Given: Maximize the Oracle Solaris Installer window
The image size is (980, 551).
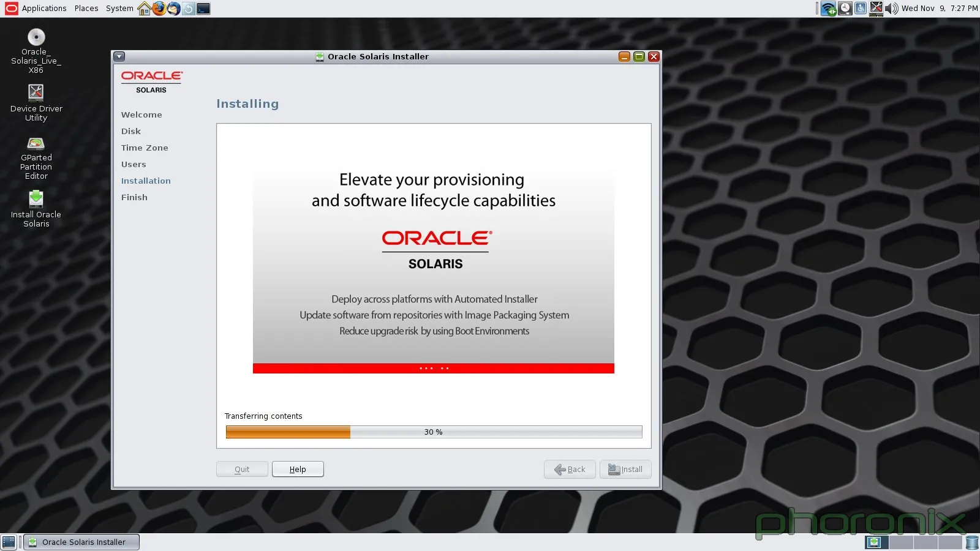Looking at the screenshot, I should coord(639,56).
